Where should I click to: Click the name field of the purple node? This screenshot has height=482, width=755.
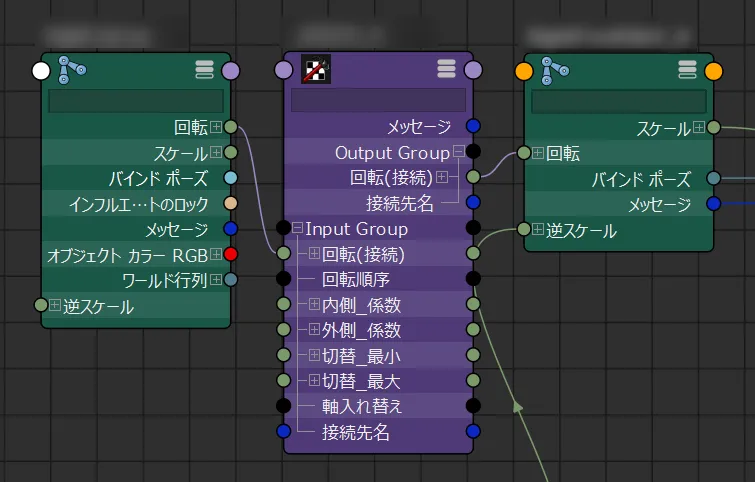[x=378, y=100]
